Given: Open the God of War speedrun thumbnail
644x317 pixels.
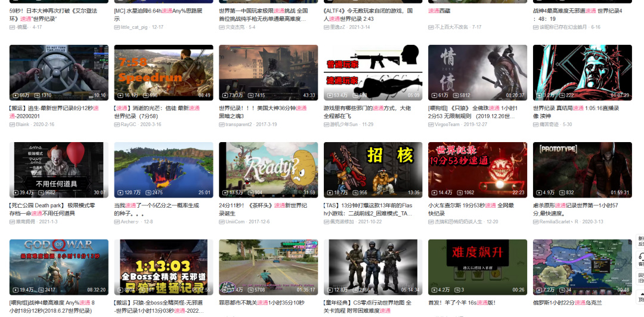Looking at the screenshot, I should 59,267.
